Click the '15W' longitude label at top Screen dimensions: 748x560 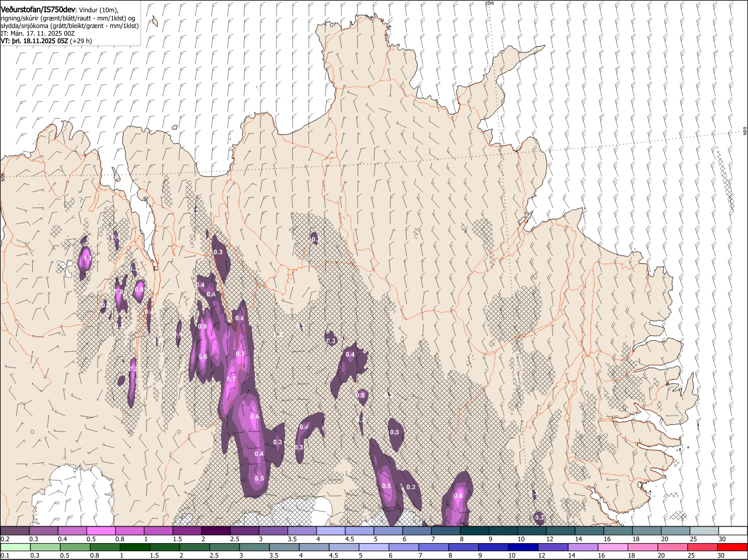click(x=490, y=3)
